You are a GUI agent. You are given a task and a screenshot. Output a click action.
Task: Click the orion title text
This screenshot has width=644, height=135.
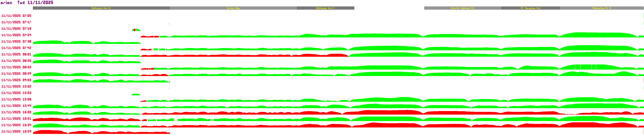coord(6,3)
